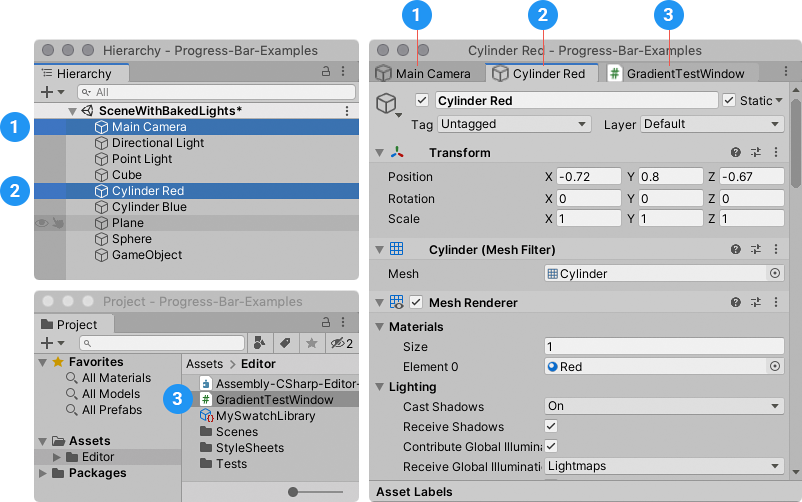Open Transform component help icon
802x502 pixels.
pos(736,153)
